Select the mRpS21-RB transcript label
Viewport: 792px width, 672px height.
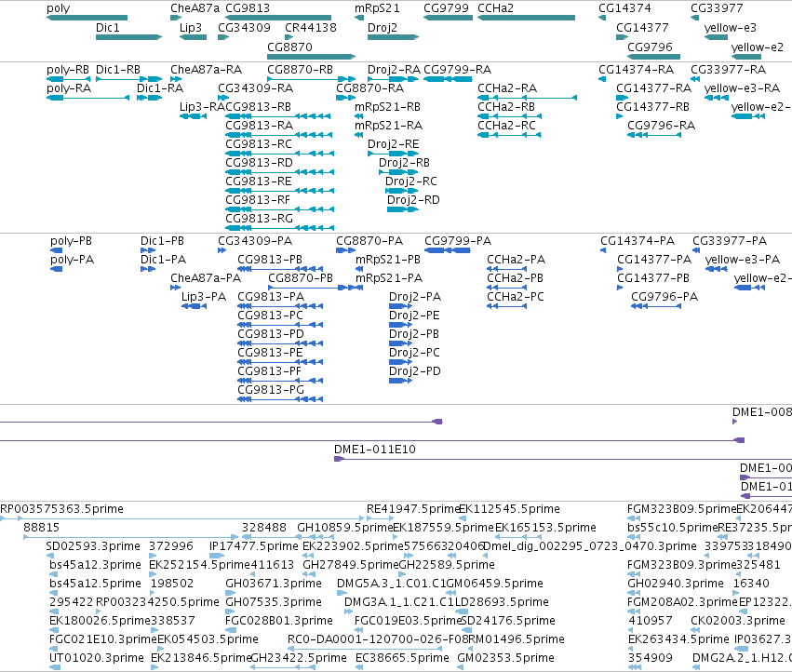[x=387, y=107]
